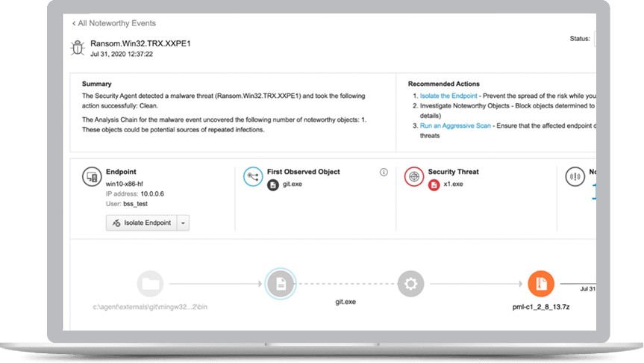Image resolution: width=644 pixels, height=363 pixels.
Task: Select the folder node in the analysis chain
Action: pos(151,284)
